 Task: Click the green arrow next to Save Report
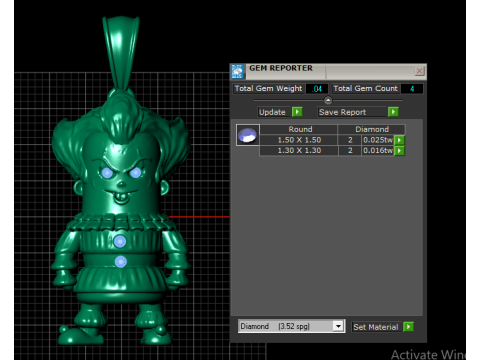click(x=393, y=112)
